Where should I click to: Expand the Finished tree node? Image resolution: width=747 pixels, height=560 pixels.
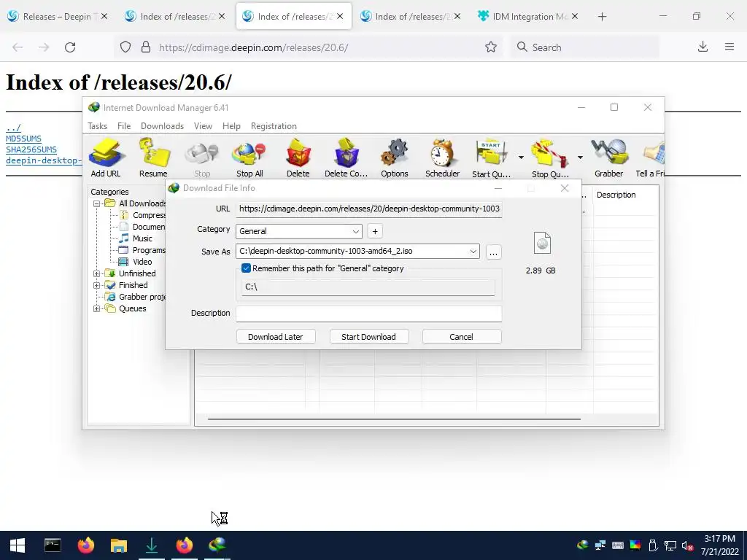pyautogui.click(x=96, y=286)
